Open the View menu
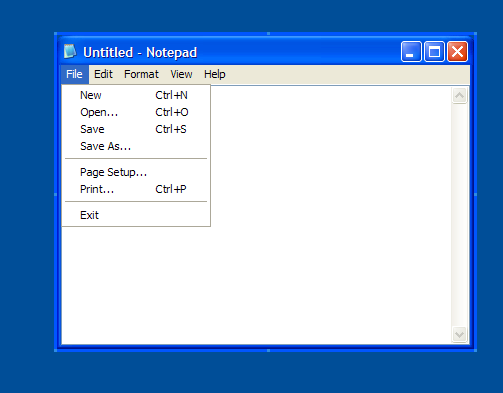The width and height of the screenshot is (503, 393). tap(181, 74)
